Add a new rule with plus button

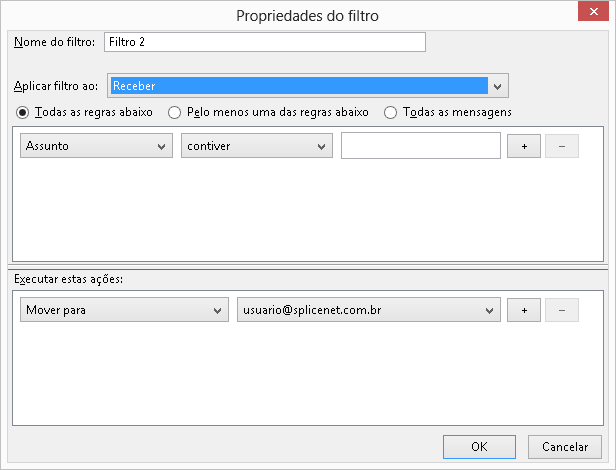coord(524,146)
